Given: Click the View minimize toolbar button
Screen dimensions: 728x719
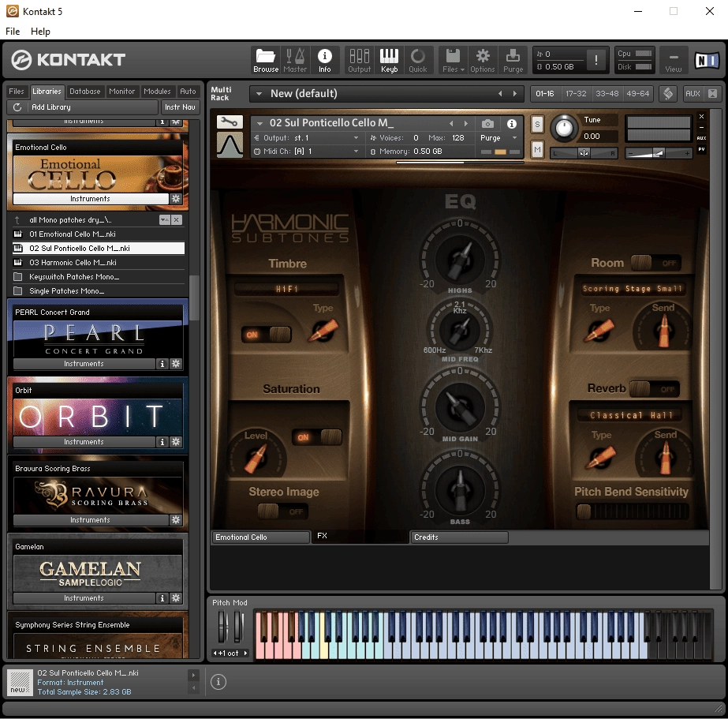Looking at the screenshot, I should click(674, 61).
